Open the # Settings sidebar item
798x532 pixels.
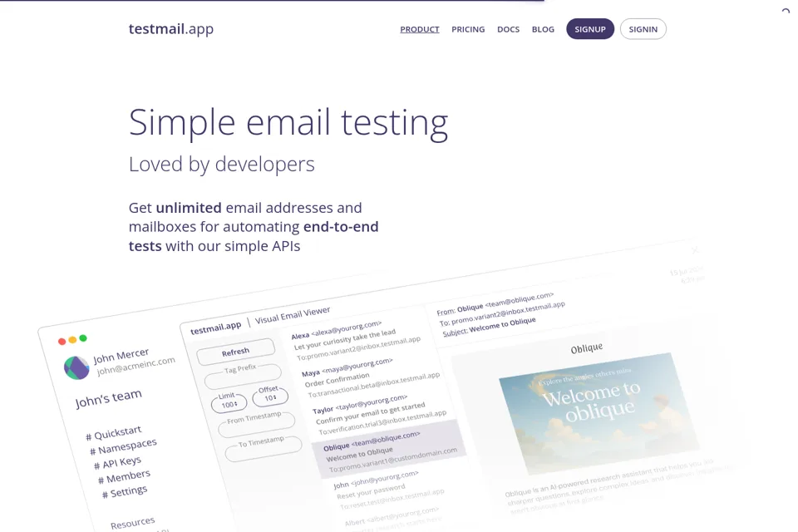click(124, 492)
